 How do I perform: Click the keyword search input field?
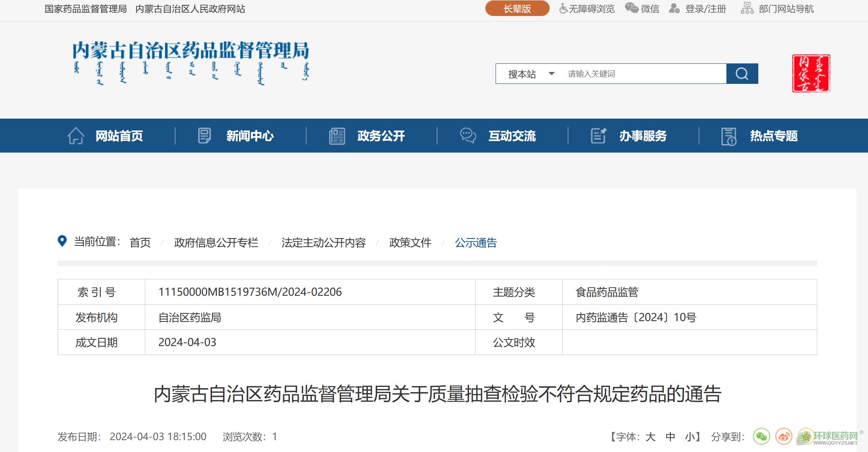[643, 74]
